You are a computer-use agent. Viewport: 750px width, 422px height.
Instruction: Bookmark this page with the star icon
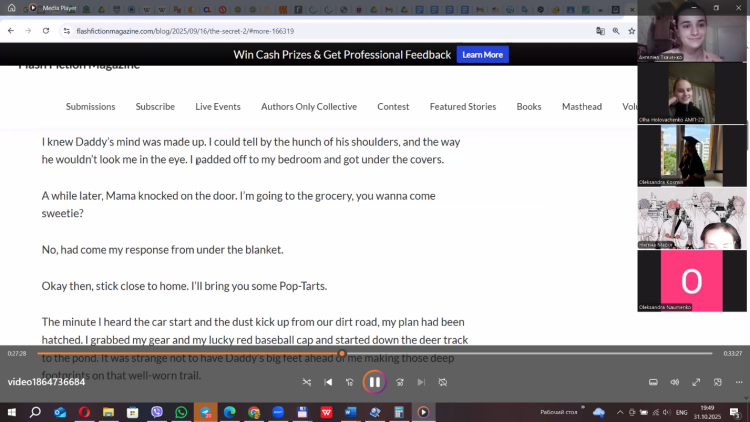pos(631,31)
